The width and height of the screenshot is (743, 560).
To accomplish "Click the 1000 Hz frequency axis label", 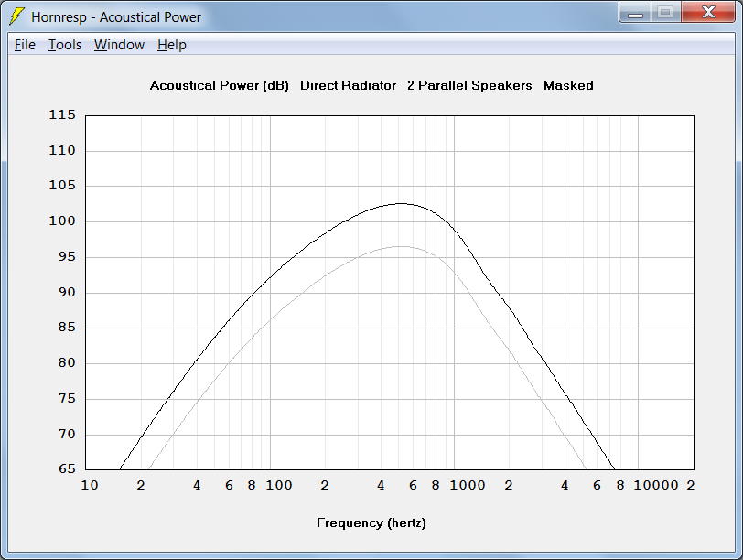I will click(468, 485).
